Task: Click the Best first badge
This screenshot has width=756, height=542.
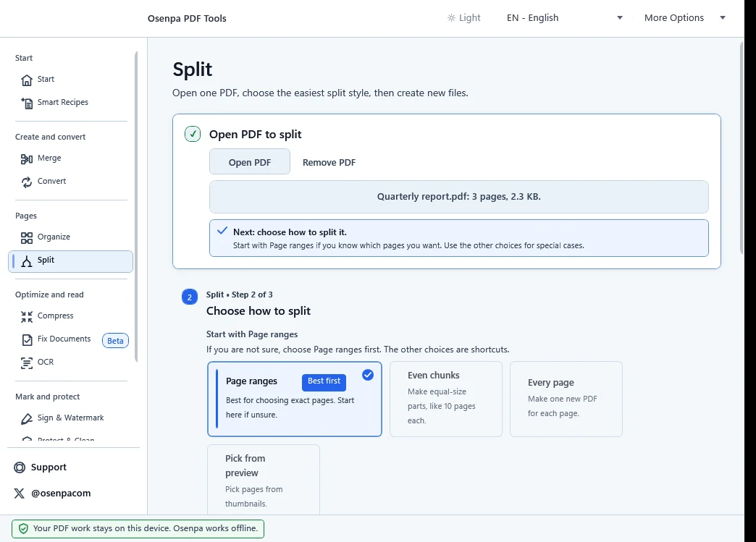Action: (x=324, y=382)
